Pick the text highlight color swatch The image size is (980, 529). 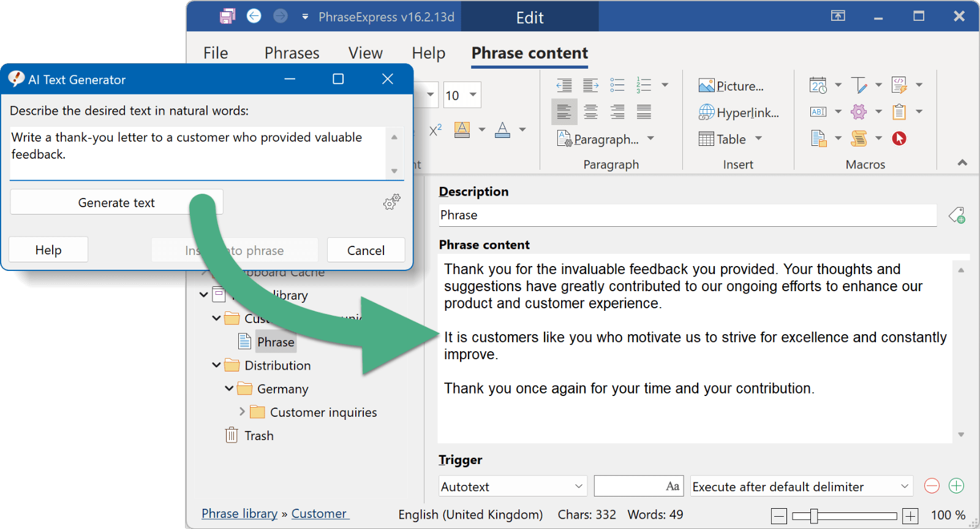click(x=462, y=129)
